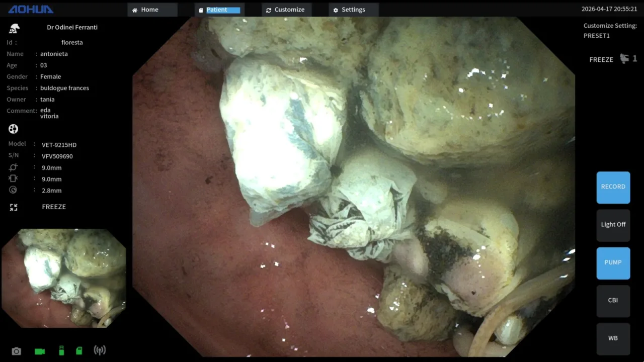Click the USB drive status icon
Screen dimensions: 644x362
[61, 350]
